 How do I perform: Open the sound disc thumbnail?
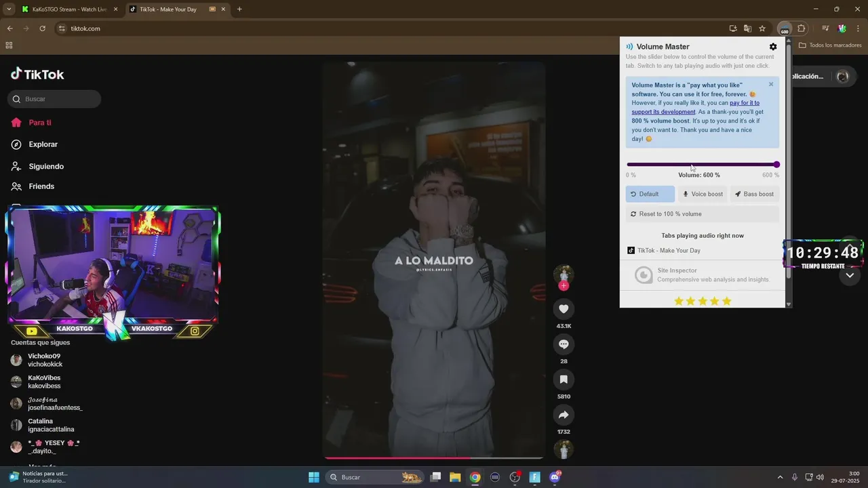click(x=564, y=449)
